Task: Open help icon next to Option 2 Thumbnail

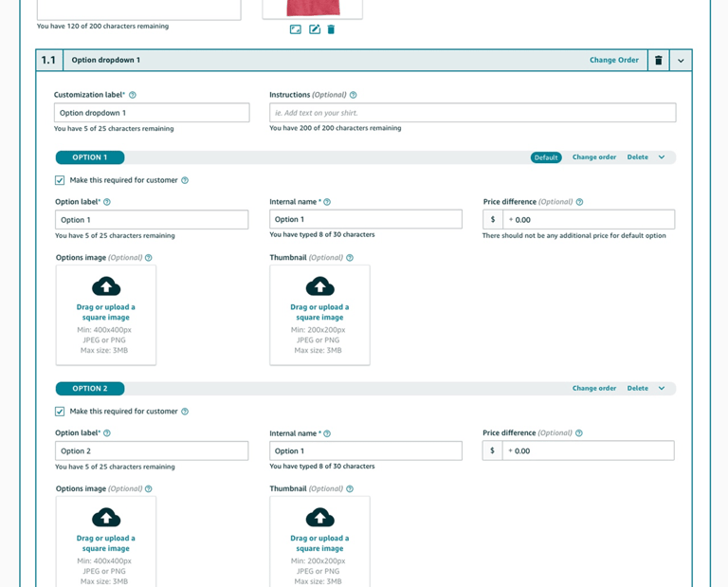Action: pyautogui.click(x=350, y=489)
